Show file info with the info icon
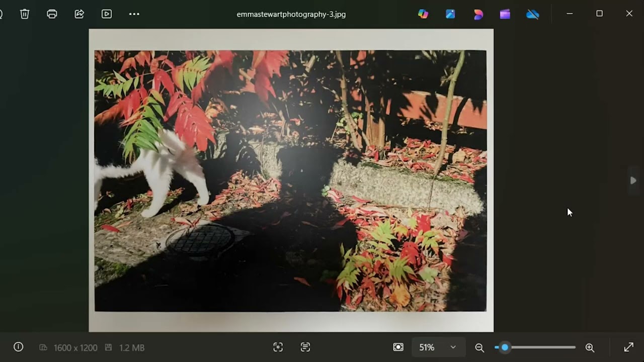The height and width of the screenshot is (362, 644). click(x=19, y=347)
